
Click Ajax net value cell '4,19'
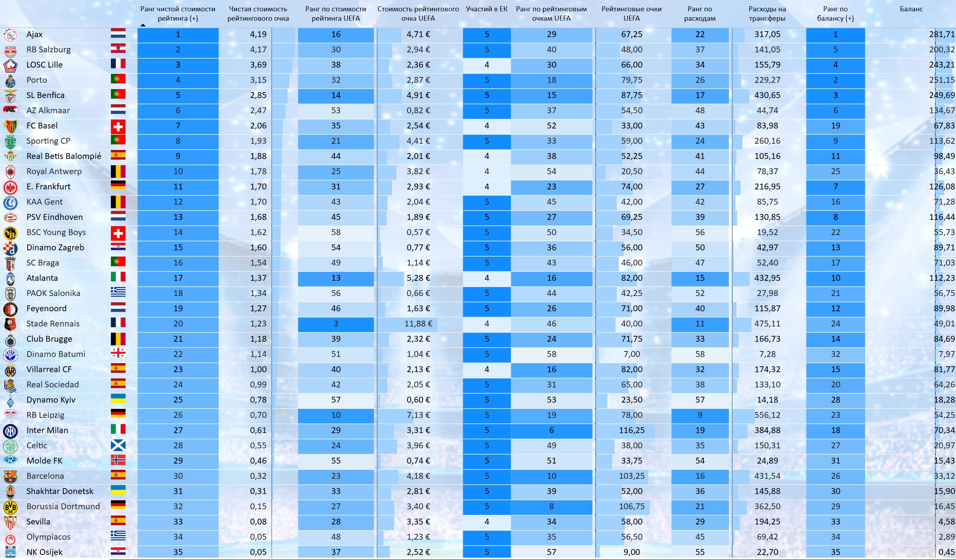258,34
